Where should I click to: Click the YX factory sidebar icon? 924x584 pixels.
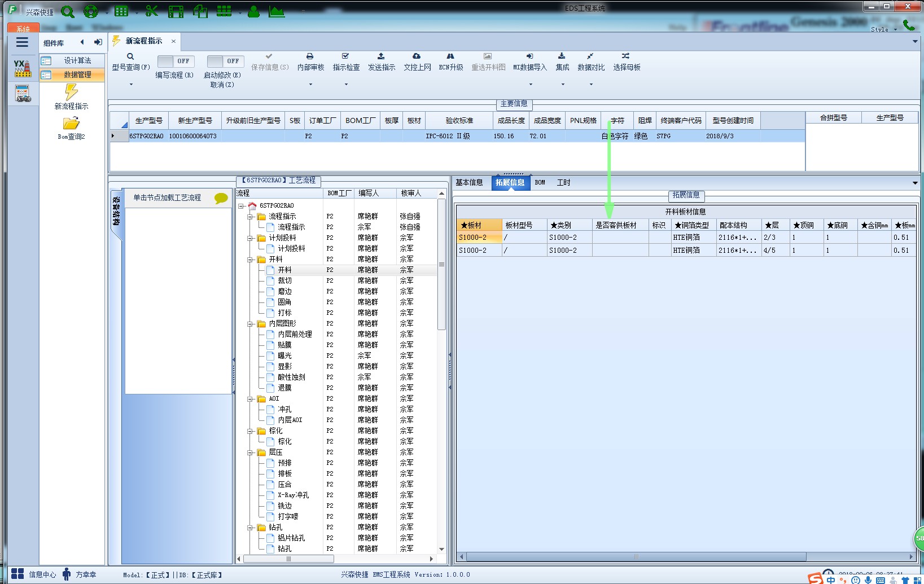tap(23, 68)
